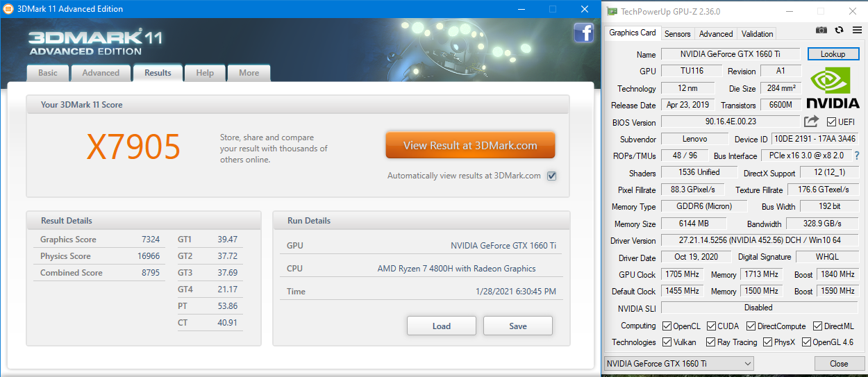The width and height of the screenshot is (868, 377).
Task: Switch to the Basic tab
Action: click(x=48, y=73)
